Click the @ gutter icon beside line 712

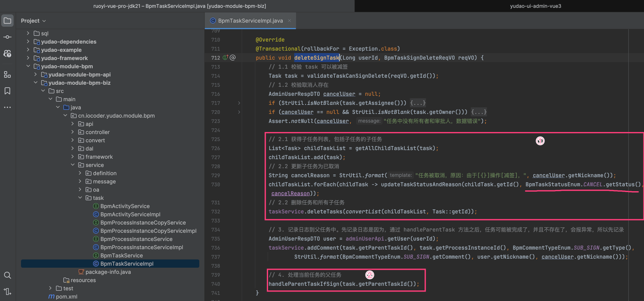(233, 58)
